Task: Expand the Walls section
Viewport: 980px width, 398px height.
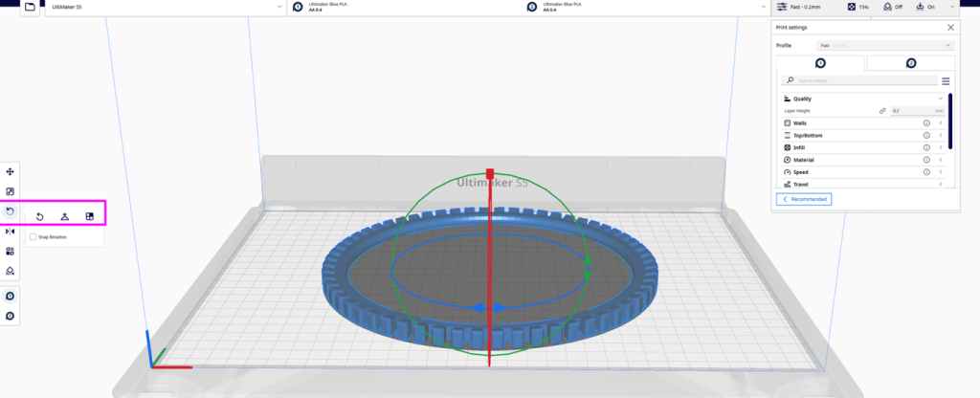Action: tap(941, 123)
